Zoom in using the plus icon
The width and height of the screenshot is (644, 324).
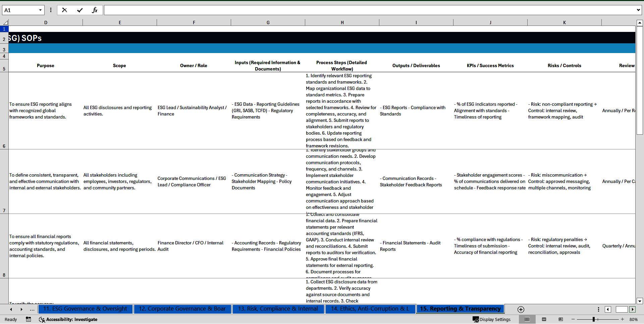click(623, 319)
